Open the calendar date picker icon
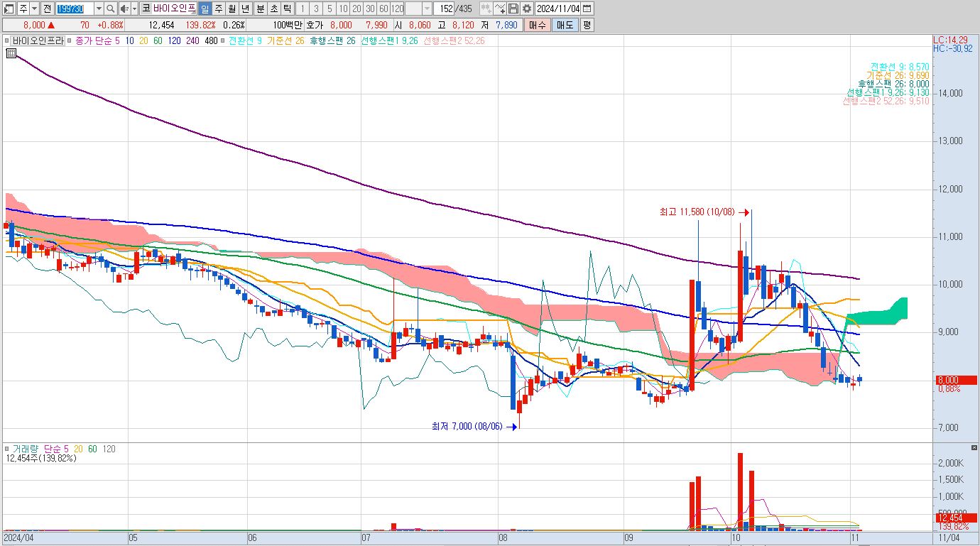980x546 pixels. click(587, 9)
